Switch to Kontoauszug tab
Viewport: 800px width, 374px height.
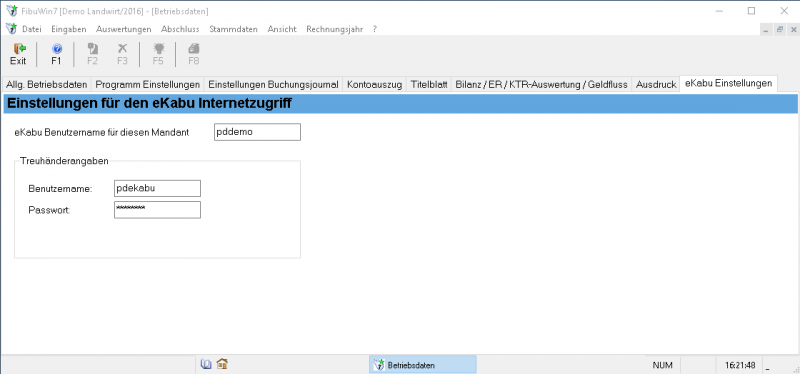374,85
